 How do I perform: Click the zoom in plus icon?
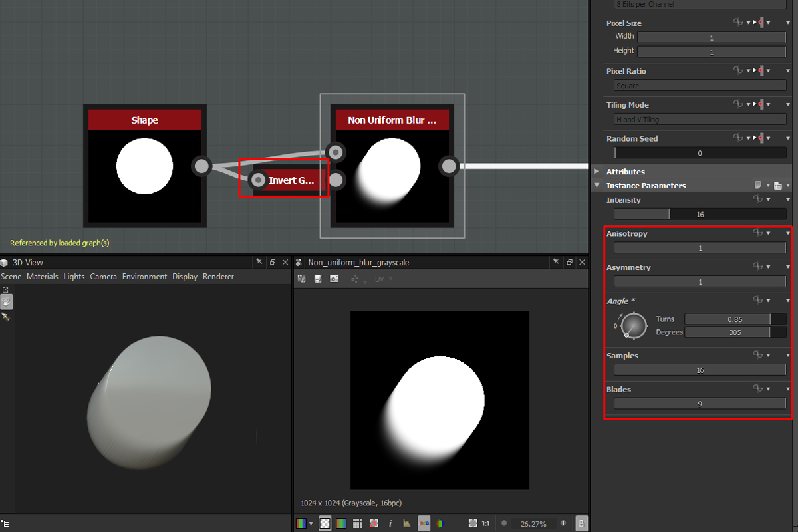pyautogui.click(x=563, y=523)
